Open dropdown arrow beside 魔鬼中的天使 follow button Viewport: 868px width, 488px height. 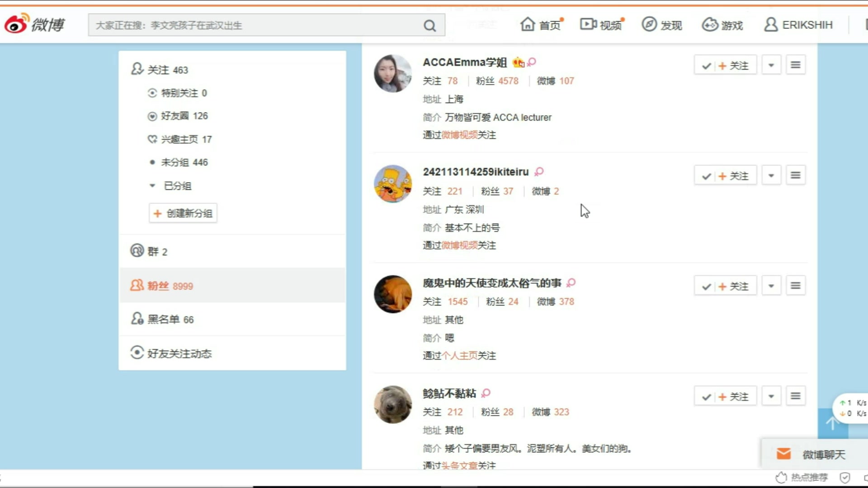tap(771, 285)
